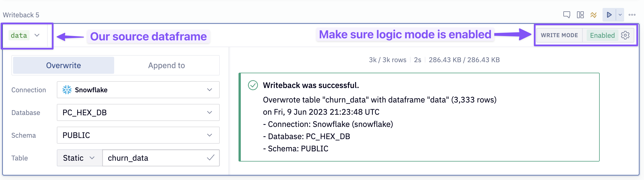Open the three-dot more options menu
The height and width of the screenshot is (180, 644).
coord(632,15)
